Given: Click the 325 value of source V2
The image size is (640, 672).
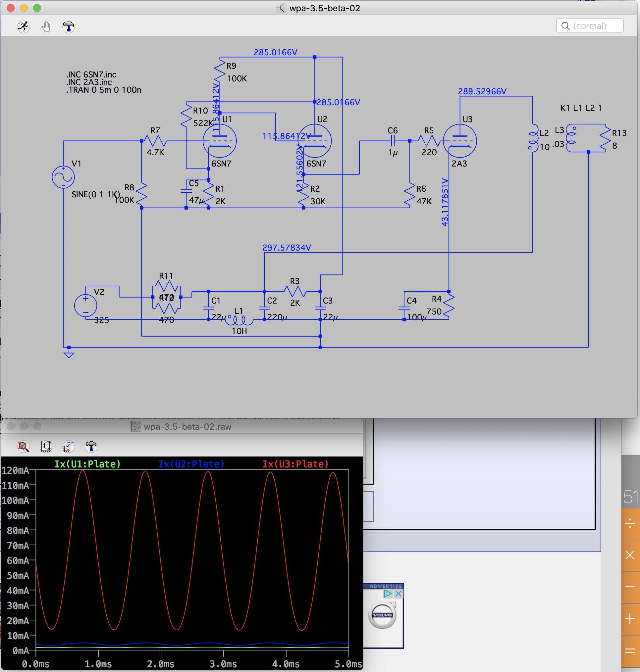Looking at the screenshot, I should pyautogui.click(x=101, y=320).
